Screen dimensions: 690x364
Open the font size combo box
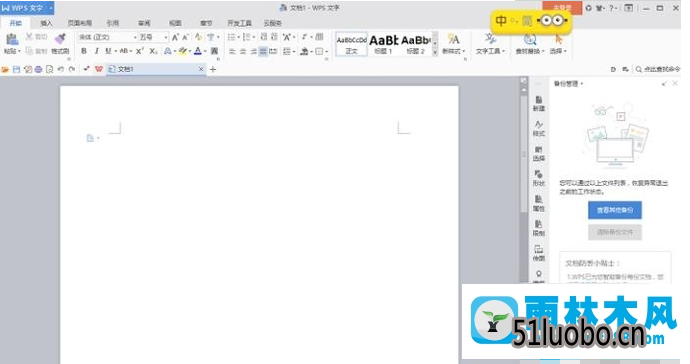(153, 37)
